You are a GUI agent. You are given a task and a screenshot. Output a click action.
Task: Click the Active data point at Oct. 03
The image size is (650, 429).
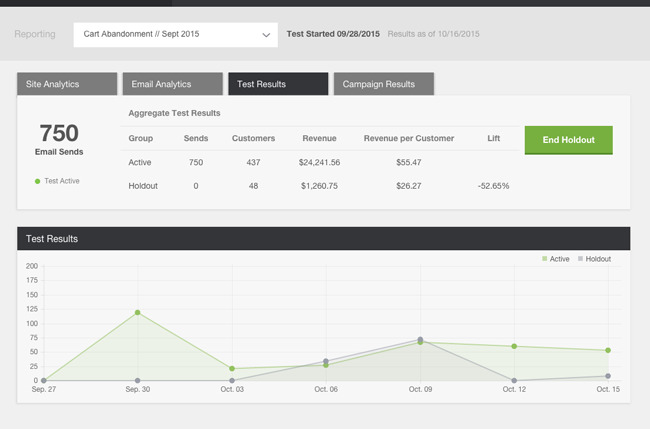point(232,369)
